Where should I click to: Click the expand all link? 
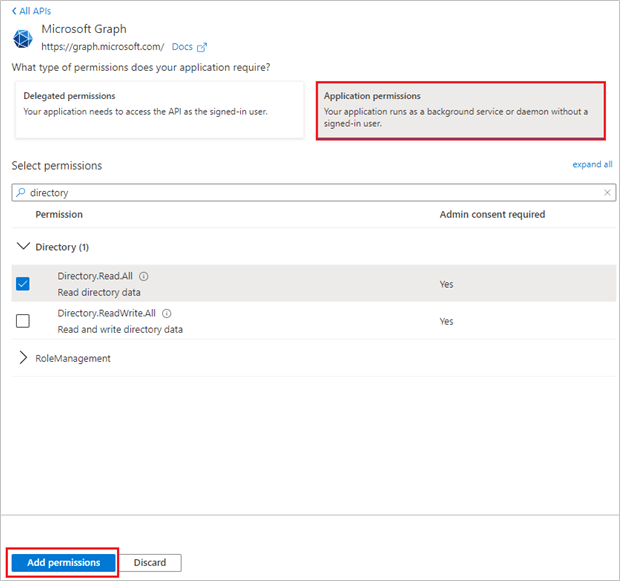click(592, 164)
